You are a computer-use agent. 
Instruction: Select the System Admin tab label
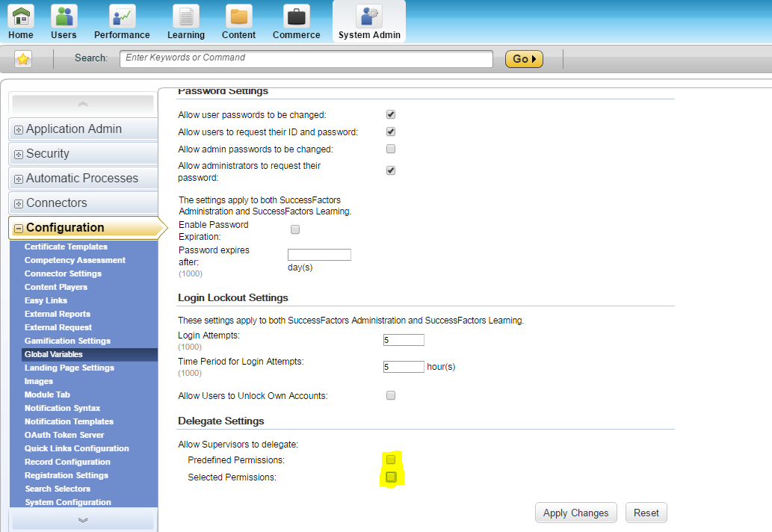tap(369, 35)
